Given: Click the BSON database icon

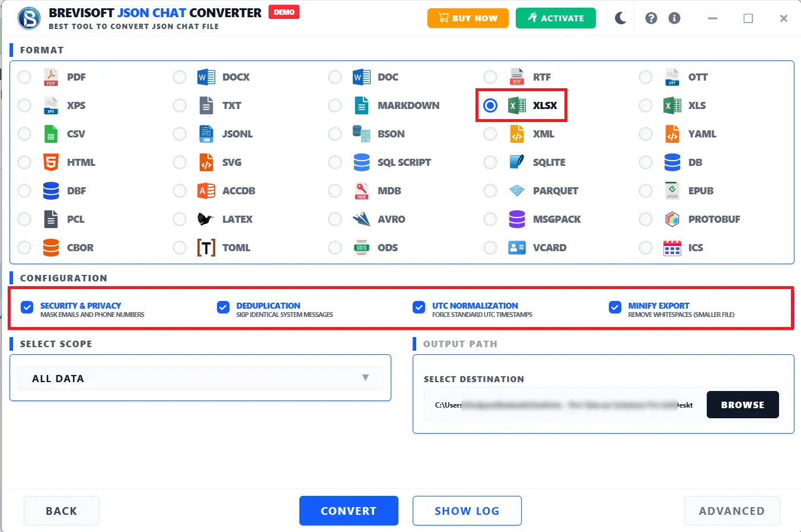Looking at the screenshot, I should tap(362, 134).
